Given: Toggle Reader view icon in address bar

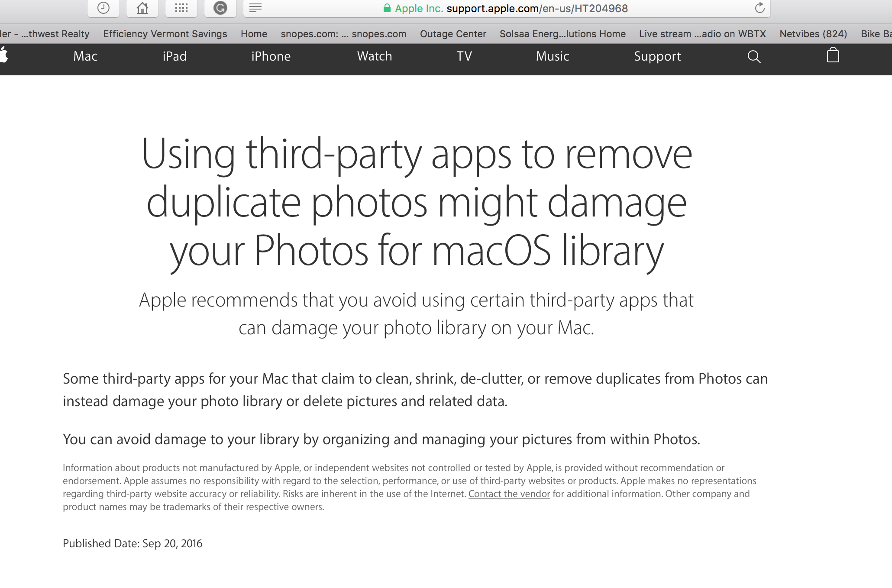Looking at the screenshot, I should [255, 8].
